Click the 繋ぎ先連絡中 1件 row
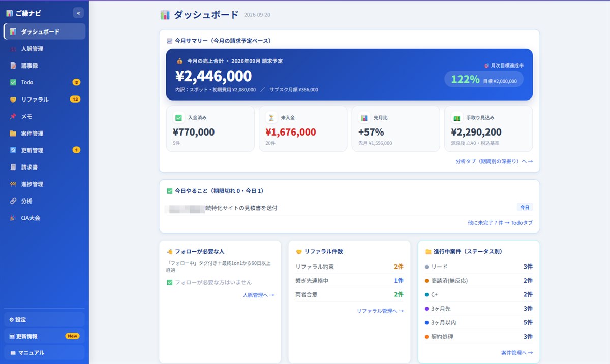Viewport: 610px width, 364px height. pos(349,281)
